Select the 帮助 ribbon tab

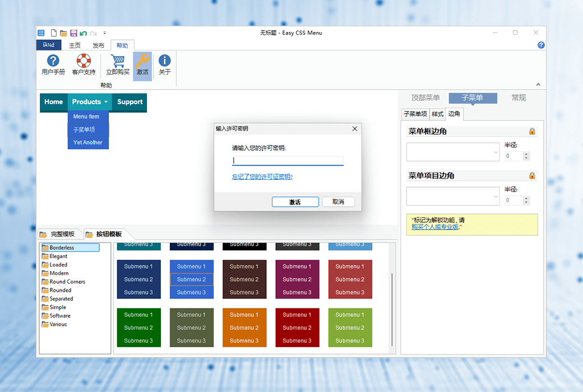122,45
